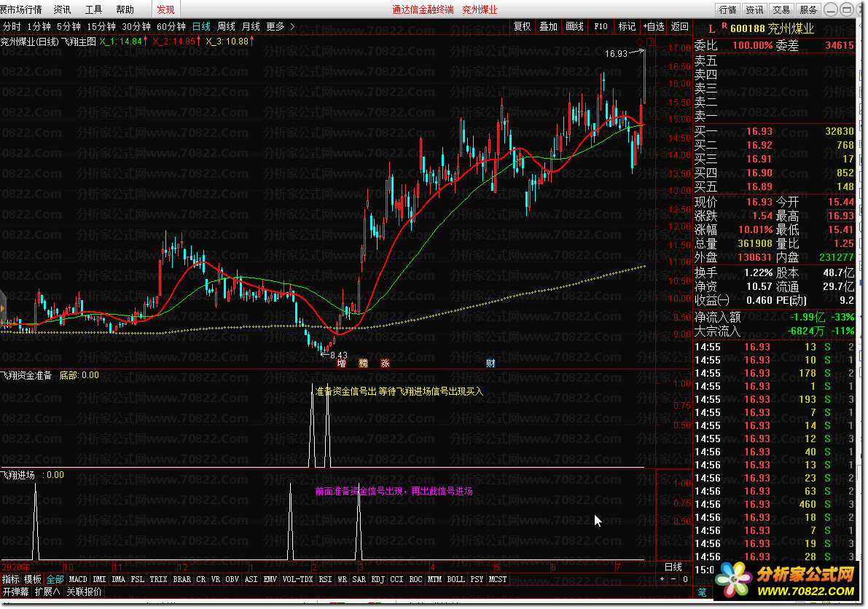Add stock to watchlist with +自选
The height and width of the screenshot is (609, 868).
click(653, 26)
